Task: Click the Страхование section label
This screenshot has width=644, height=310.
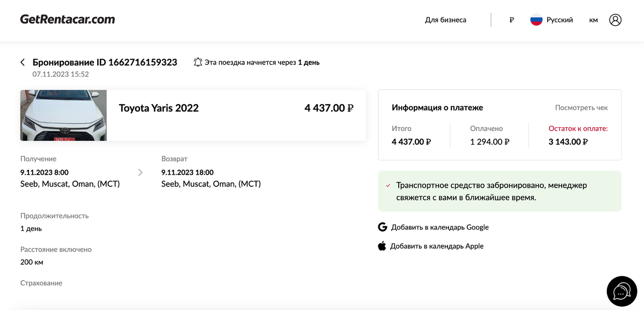Action: tap(41, 283)
